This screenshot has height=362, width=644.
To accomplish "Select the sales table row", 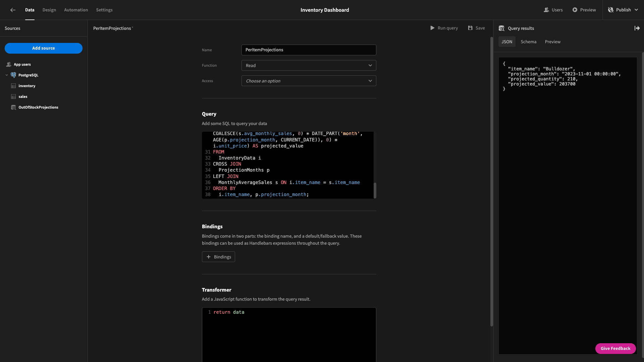I will point(44,97).
